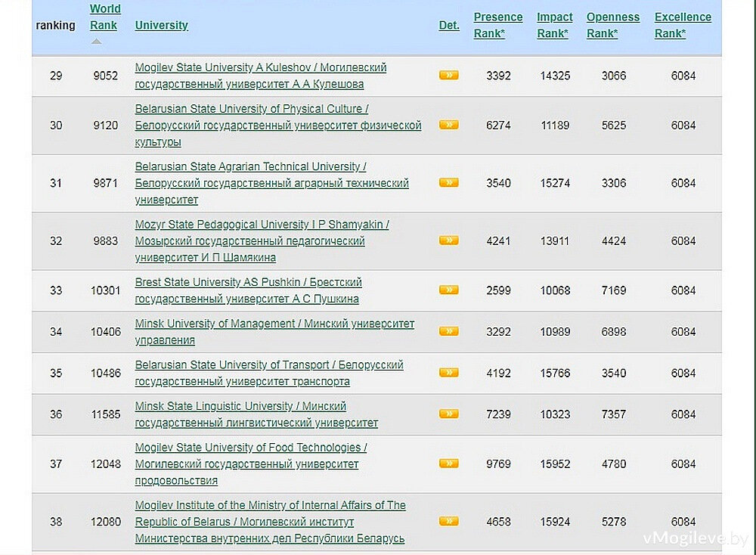The height and width of the screenshot is (555, 756).
Task: Select world rank value 12048
Action: point(106,464)
